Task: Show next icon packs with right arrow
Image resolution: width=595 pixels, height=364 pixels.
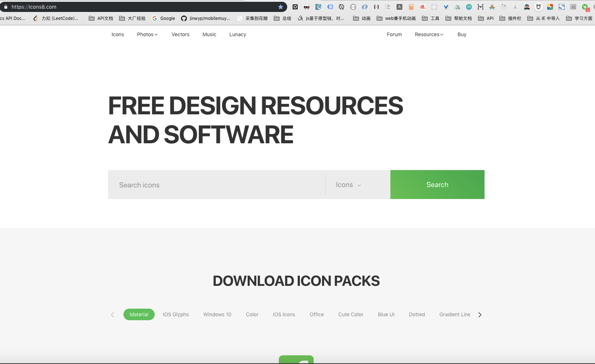Action: coord(480,315)
